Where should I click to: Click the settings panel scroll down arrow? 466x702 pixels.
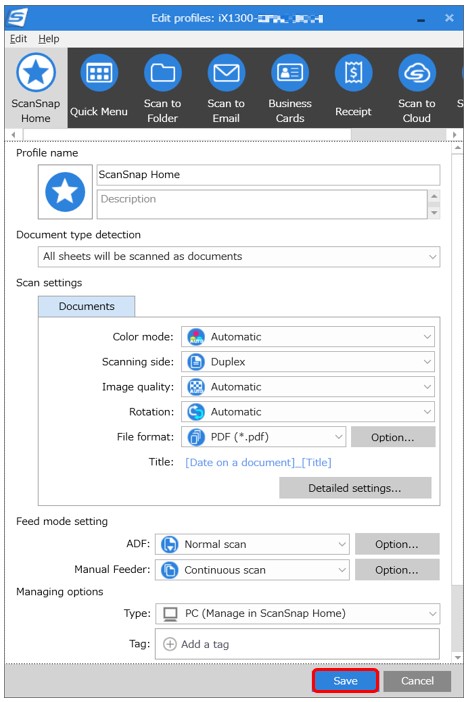457,657
